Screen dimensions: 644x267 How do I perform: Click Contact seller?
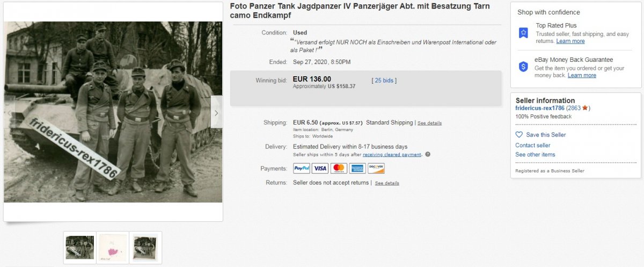click(x=533, y=145)
